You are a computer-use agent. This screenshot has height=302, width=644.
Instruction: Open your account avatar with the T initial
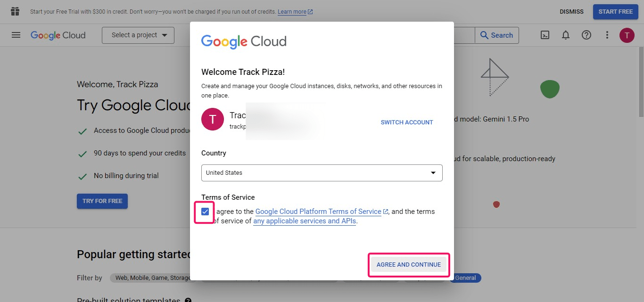[x=627, y=35]
